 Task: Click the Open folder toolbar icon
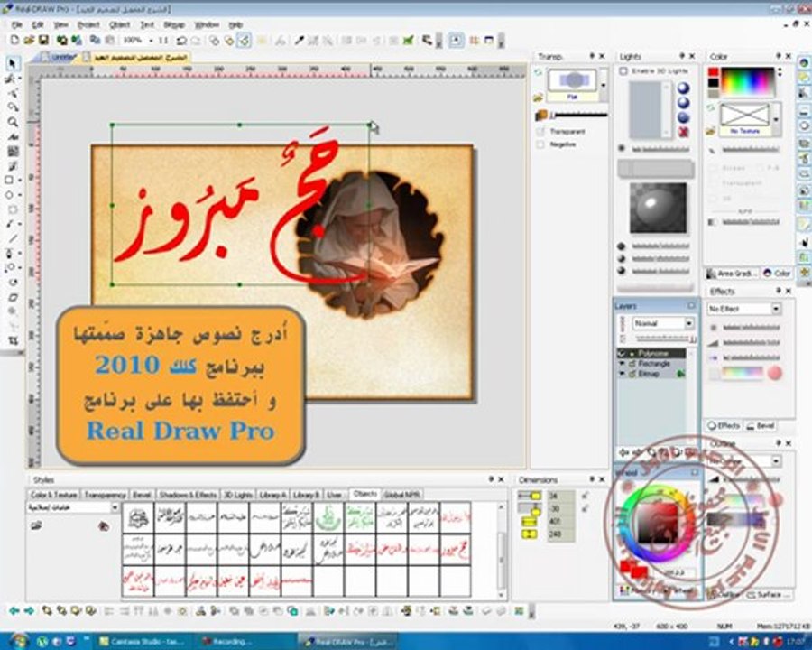(x=29, y=40)
